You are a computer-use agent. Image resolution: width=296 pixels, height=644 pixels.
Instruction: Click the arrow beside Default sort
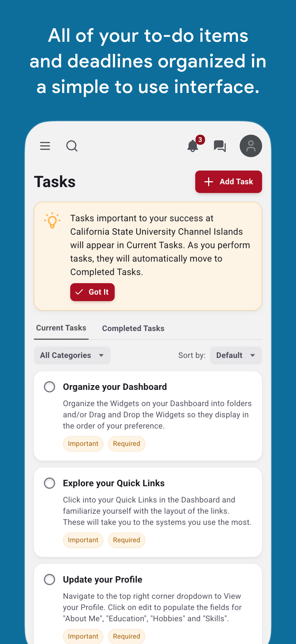click(252, 355)
